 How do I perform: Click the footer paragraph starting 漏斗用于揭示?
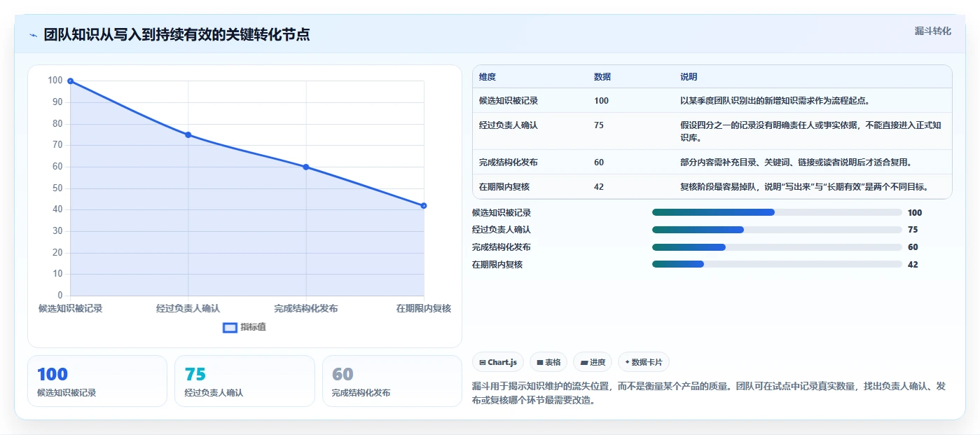tap(709, 393)
